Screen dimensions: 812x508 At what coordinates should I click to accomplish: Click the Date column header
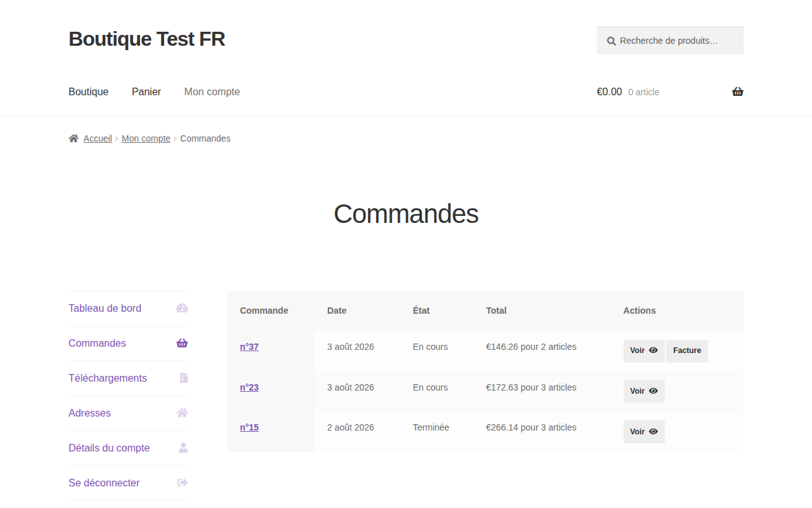pos(337,311)
